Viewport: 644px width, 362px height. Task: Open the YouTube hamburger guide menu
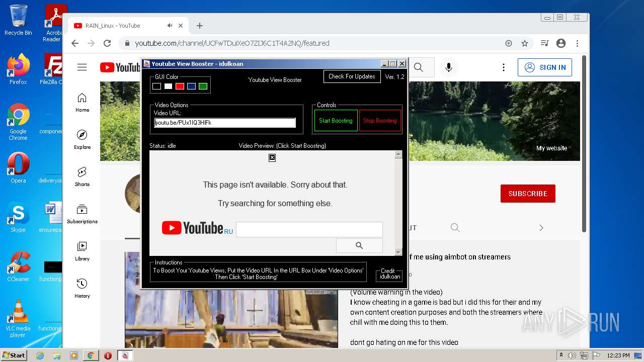click(x=82, y=67)
